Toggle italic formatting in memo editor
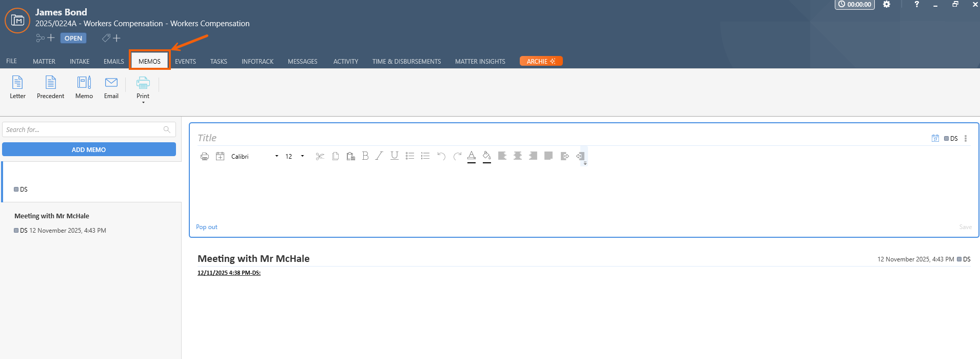Screen dimensions: 980x359 point(379,156)
